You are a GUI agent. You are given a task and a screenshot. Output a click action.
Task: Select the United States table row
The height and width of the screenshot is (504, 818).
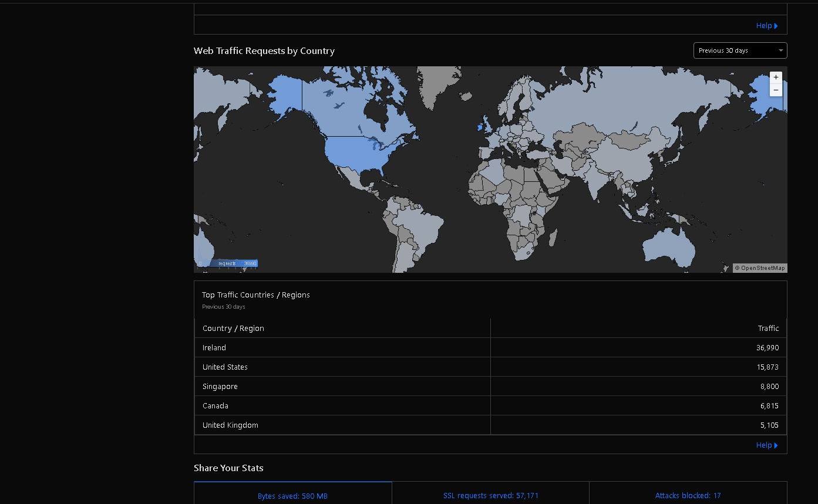tap(490, 367)
